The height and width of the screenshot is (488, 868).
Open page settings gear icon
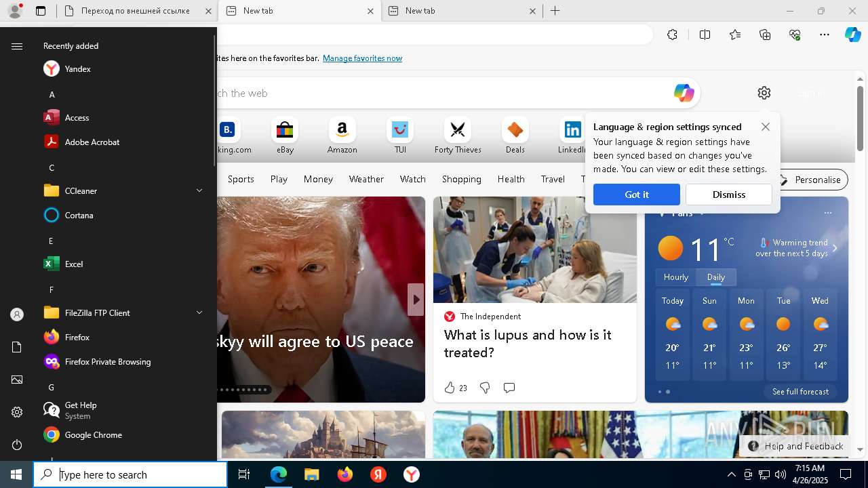pos(764,93)
